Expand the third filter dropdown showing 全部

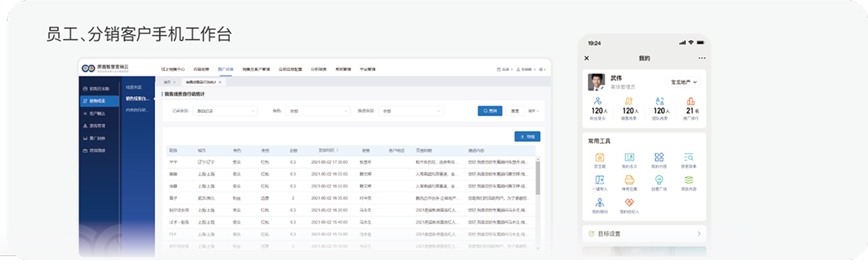click(411, 111)
